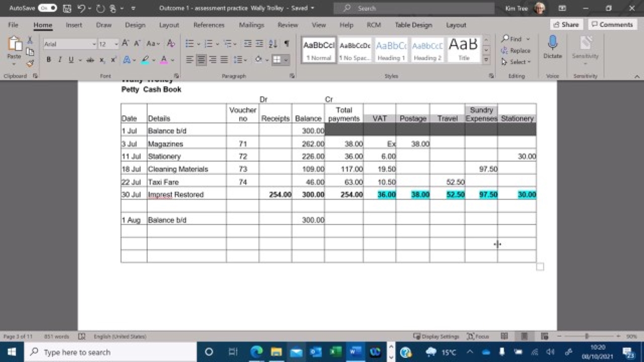Turn off AutoSave
Image resolution: width=644 pixels, height=362 pixels.
coord(47,8)
